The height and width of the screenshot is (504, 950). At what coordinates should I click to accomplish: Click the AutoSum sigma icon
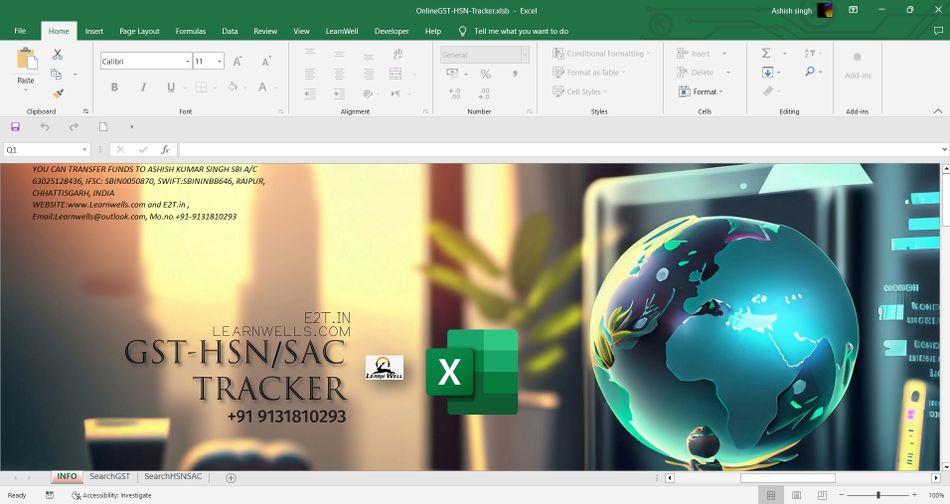click(x=766, y=53)
